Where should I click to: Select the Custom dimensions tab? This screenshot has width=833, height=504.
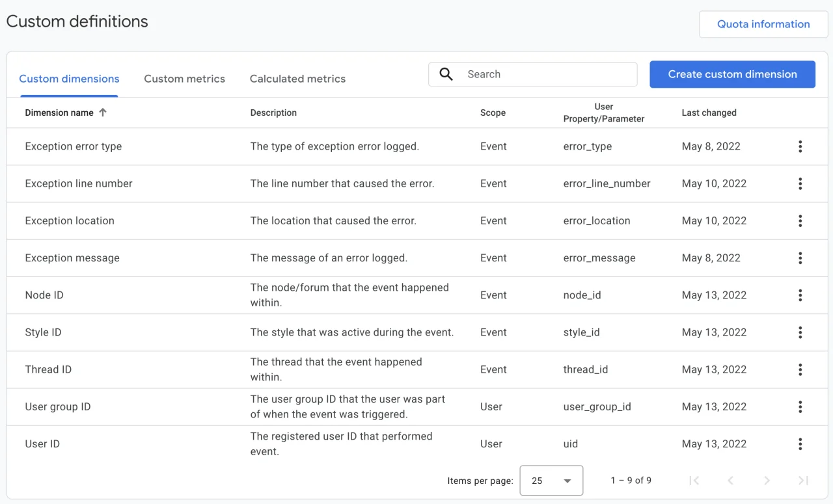tap(69, 79)
